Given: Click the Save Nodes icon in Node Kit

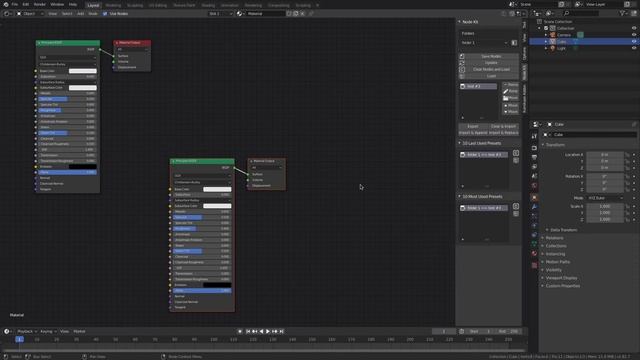Looking at the screenshot, I should coord(462,56).
